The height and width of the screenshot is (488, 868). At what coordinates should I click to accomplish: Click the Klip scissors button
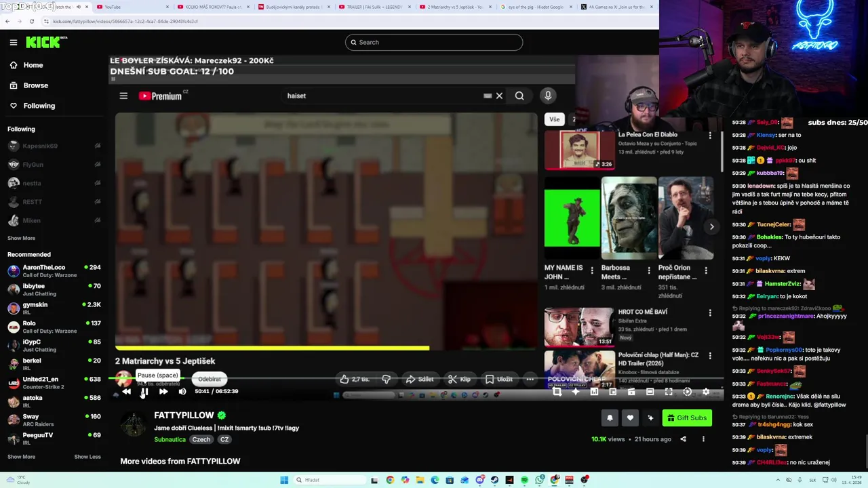pos(460,380)
